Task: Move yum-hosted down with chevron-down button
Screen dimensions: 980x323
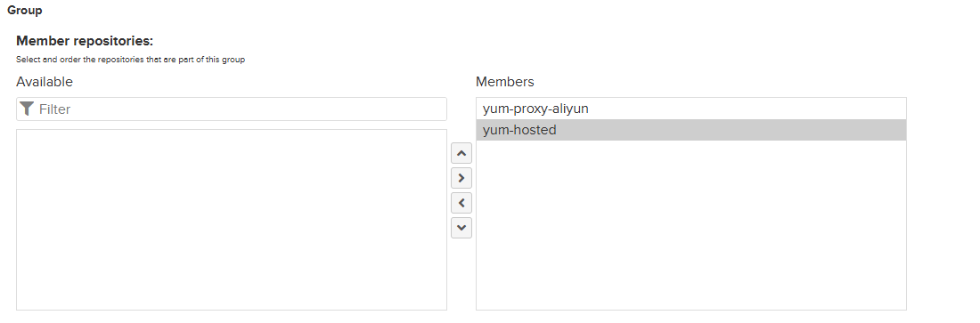Action: tap(461, 228)
